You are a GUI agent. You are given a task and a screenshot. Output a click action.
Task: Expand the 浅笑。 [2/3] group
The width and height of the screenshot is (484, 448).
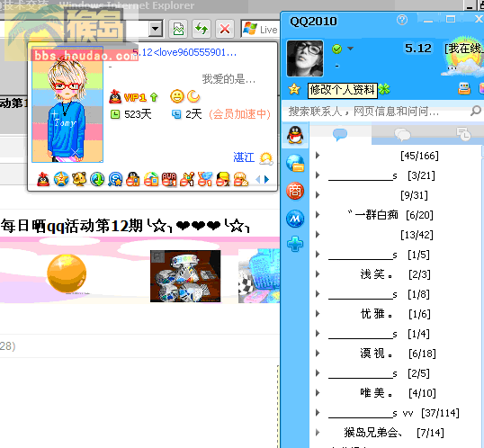(318, 273)
